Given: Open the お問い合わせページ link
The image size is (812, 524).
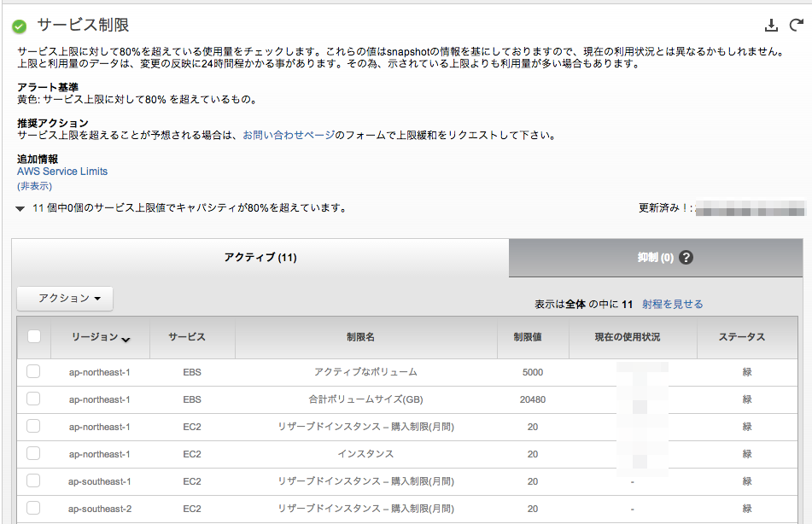Looking at the screenshot, I should tap(289, 135).
